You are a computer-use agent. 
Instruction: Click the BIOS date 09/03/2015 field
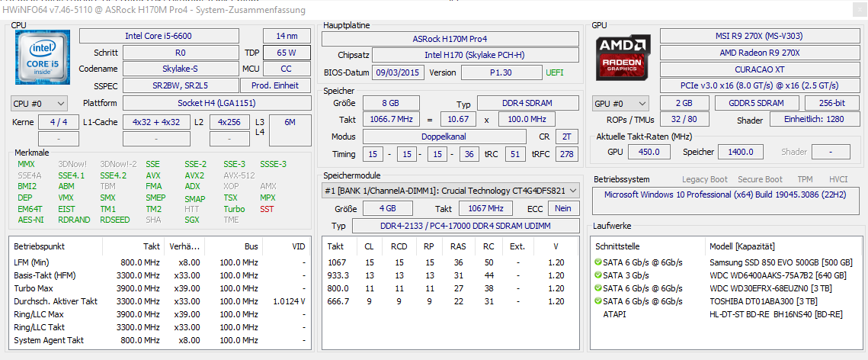pos(399,72)
